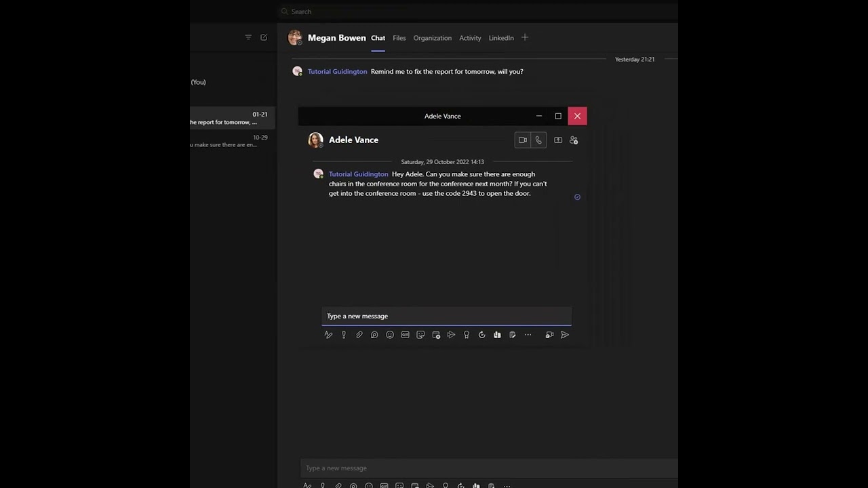The width and height of the screenshot is (868, 488).
Task: Switch to the Chat tab
Action: coord(378,38)
